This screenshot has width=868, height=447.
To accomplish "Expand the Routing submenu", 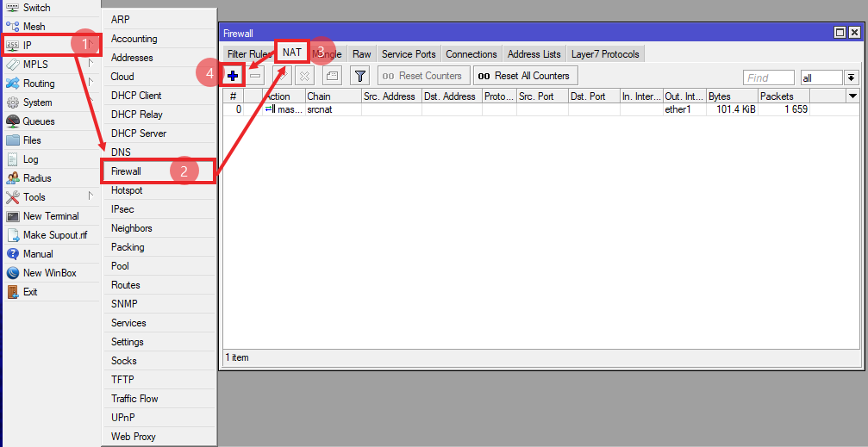I will pyautogui.click(x=39, y=84).
